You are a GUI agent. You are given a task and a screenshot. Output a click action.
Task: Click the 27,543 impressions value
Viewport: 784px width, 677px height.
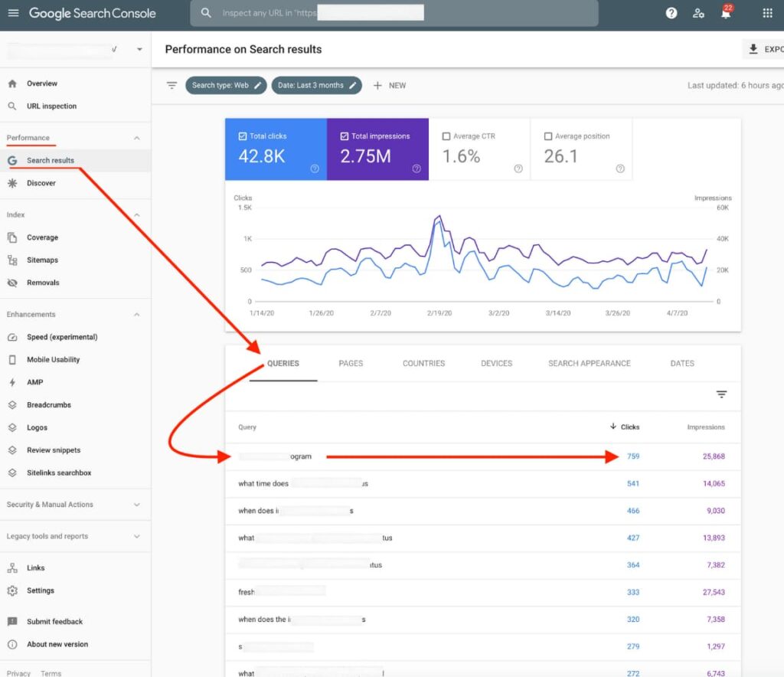[714, 592]
